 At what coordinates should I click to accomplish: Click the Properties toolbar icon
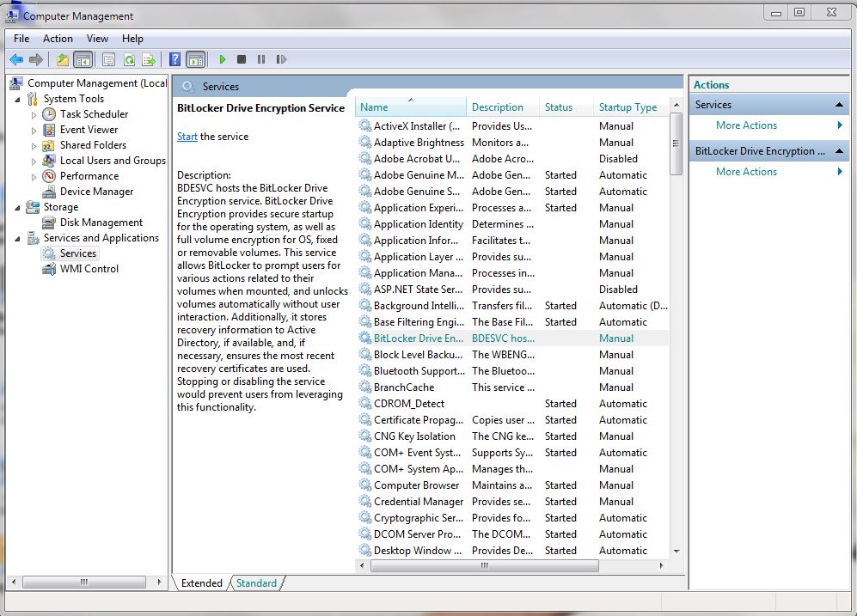pyautogui.click(x=108, y=59)
